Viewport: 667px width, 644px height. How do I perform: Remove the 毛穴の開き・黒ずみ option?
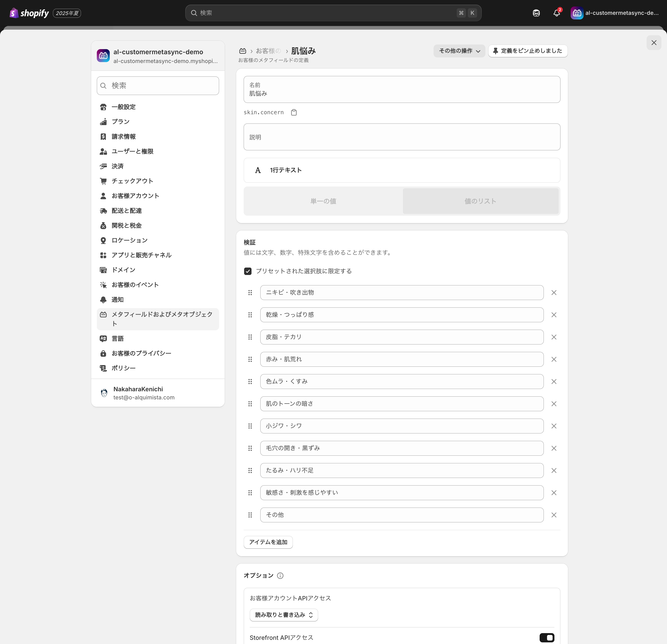pyautogui.click(x=554, y=448)
